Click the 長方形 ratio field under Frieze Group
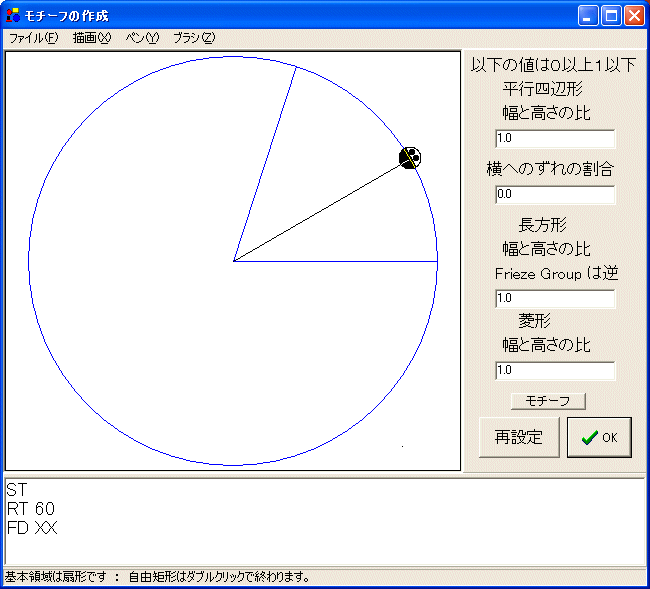This screenshot has height=589, width=650. [555, 298]
